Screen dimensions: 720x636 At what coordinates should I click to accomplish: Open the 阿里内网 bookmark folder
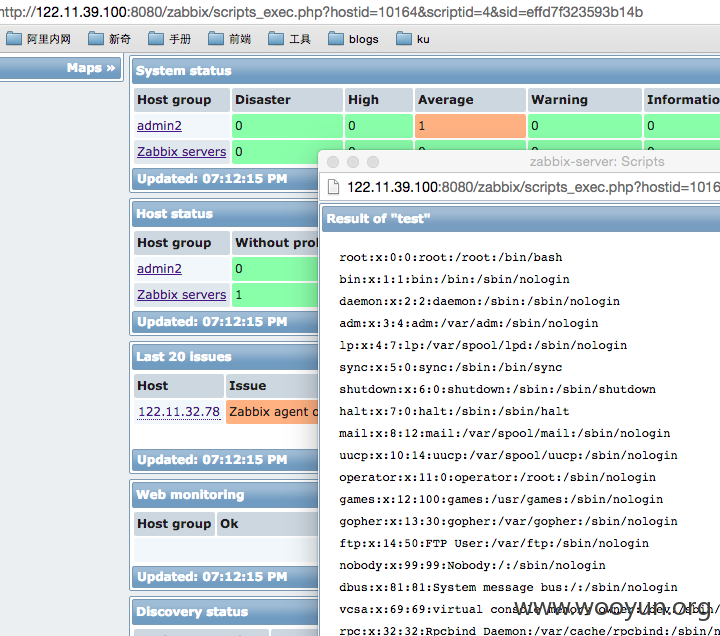coord(39,39)
